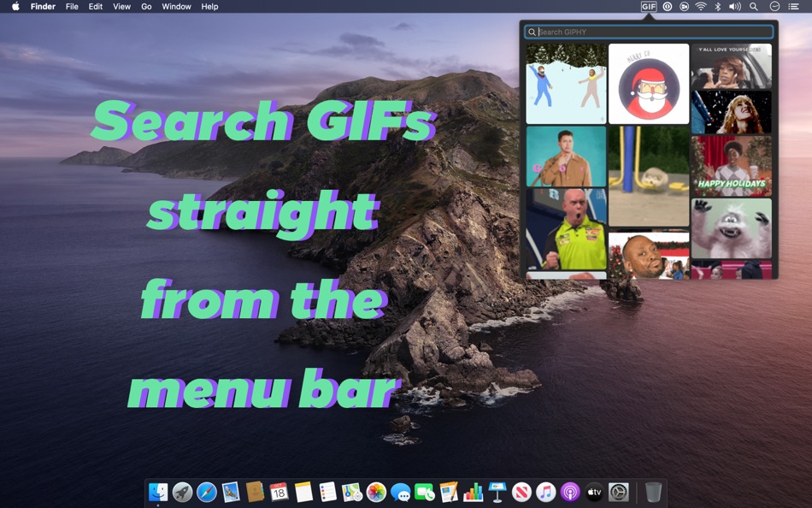The height and width of the screenshot is (508, 812).
Task: Open Keynote from the Dock
Action: [x=497, y=492]
